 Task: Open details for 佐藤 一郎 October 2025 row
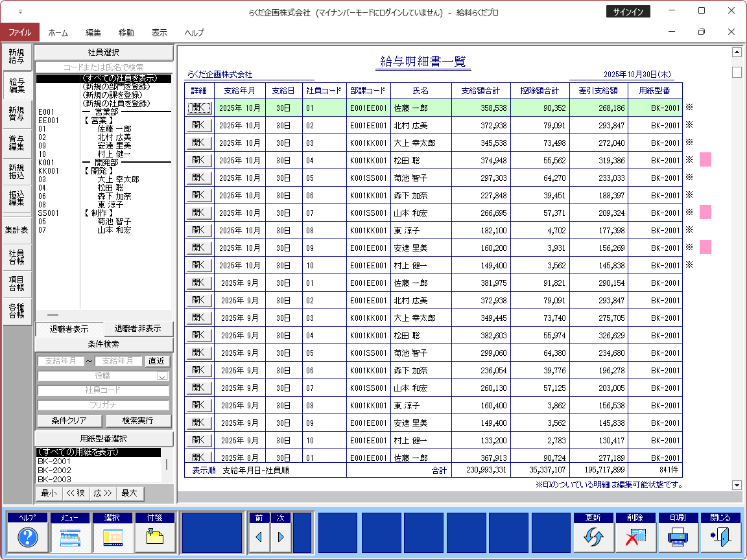(x=200, y=108)
